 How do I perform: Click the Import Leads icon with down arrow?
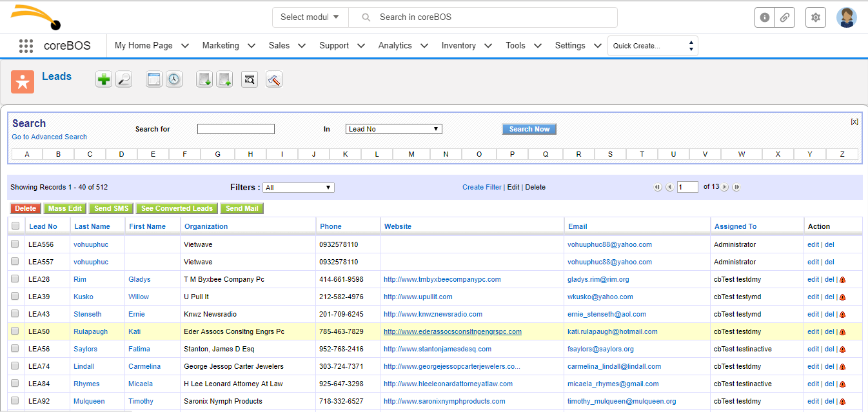tap(204, 79)
